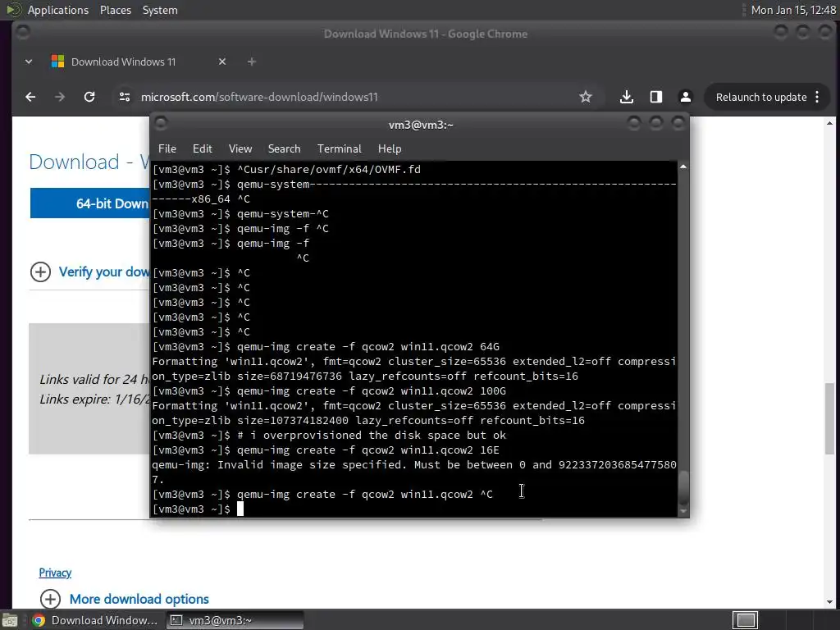Click Chrome page scrollbar down arrow
This screenshot has height=630, width=840.
830,603
